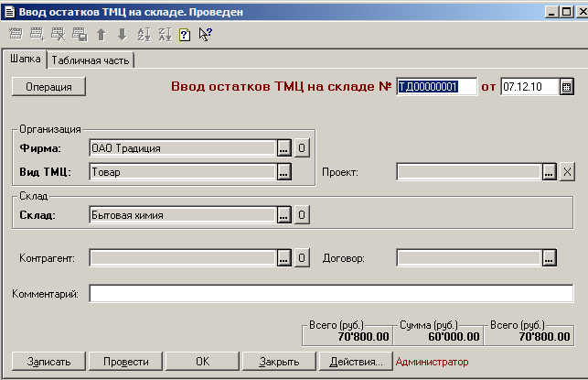Open the Проект selection button
588x380 pixels.
(549, 172)
